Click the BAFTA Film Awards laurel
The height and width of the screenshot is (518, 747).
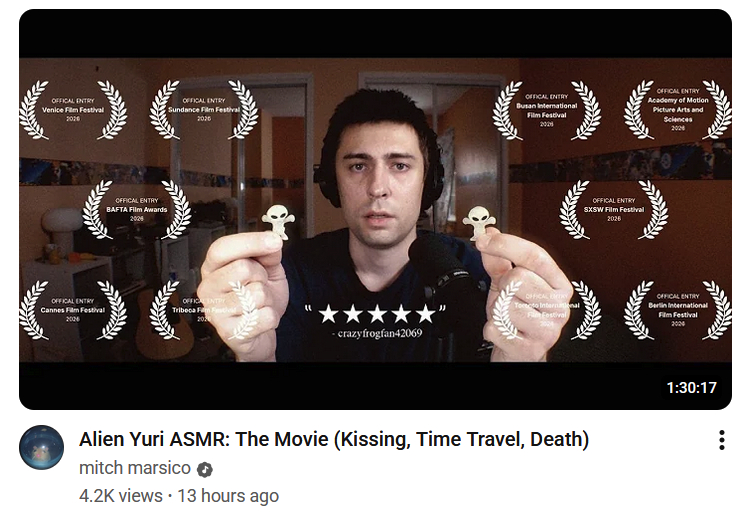click(137, 210)
